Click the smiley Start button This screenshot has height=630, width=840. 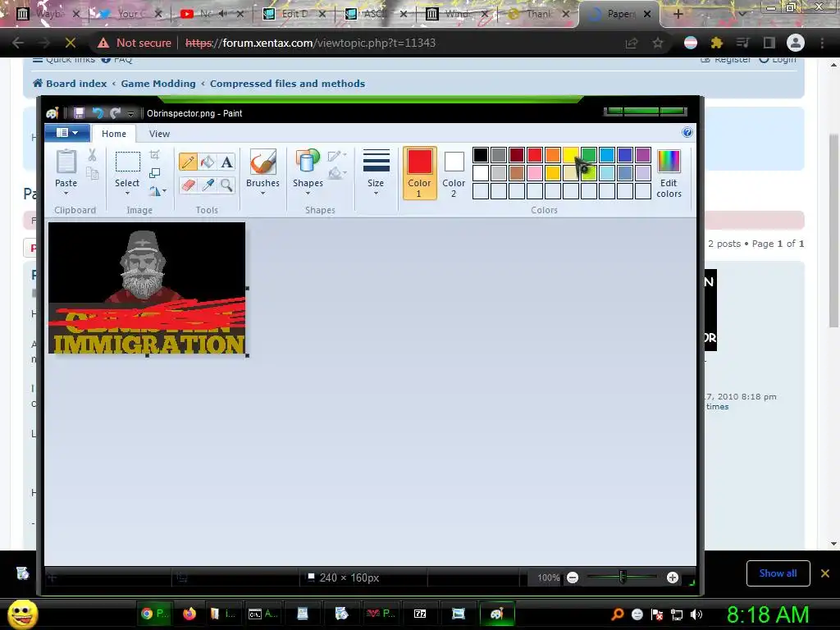point(22,614)
